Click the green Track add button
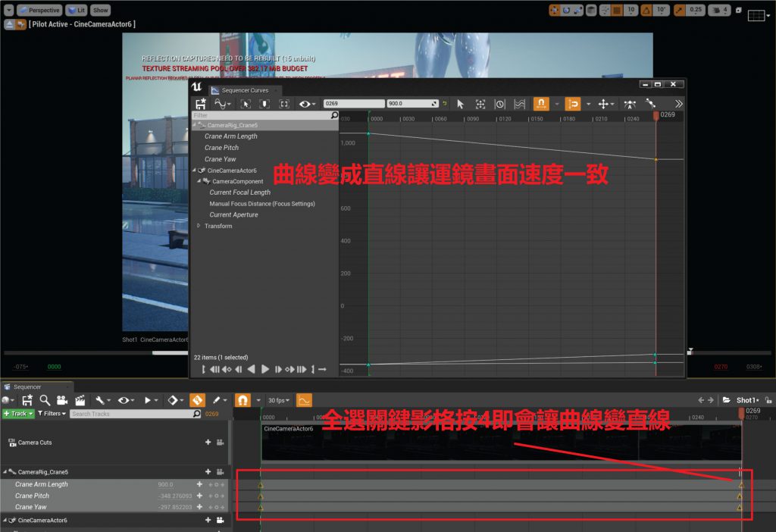Viewport: 776px width, 532px height. tap(18, 414)
